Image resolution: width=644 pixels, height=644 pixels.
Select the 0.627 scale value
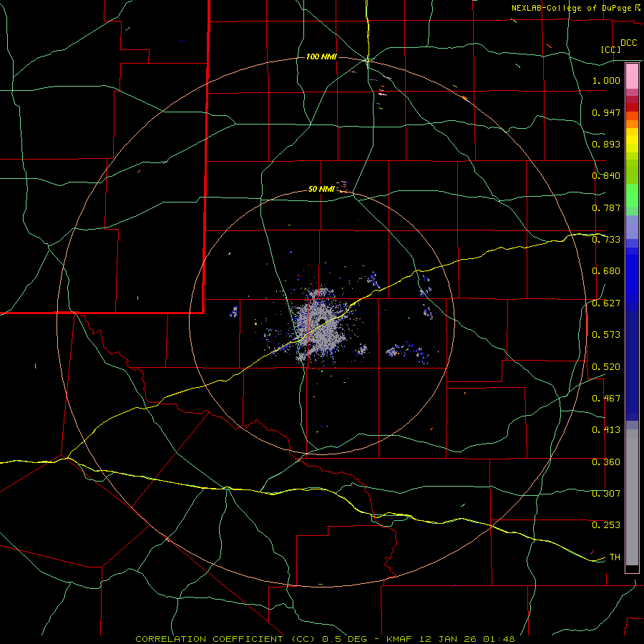pos(606,303)
